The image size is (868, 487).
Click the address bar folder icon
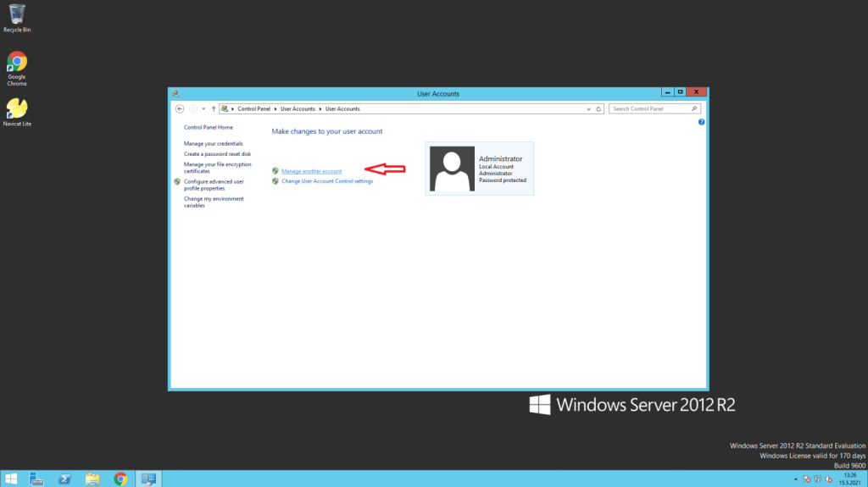[225, 109]
